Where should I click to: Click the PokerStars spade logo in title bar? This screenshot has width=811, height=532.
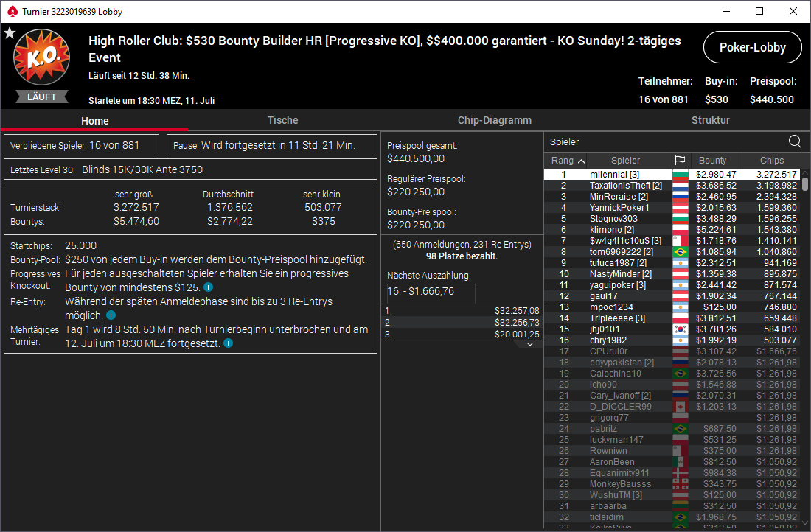click(x=13, y=11)
